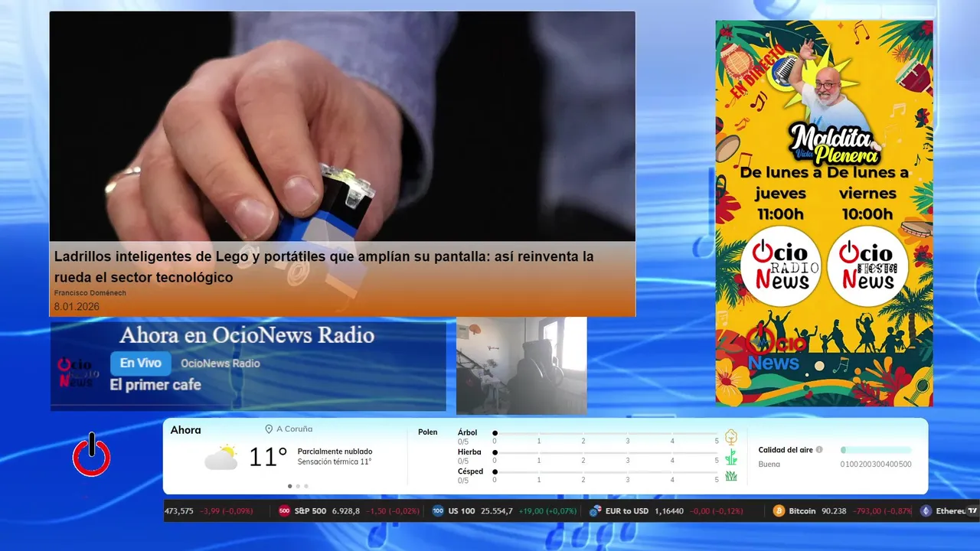
Task: Click the US 100 value 25.554,7
Action: [x=496, y=511]
